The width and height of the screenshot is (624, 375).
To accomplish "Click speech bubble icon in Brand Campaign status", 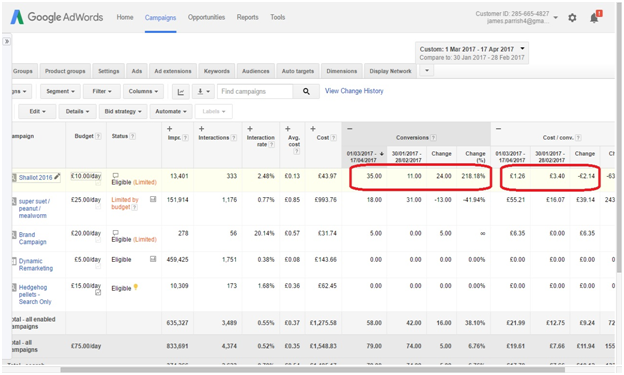I will (x=115, y=232).
